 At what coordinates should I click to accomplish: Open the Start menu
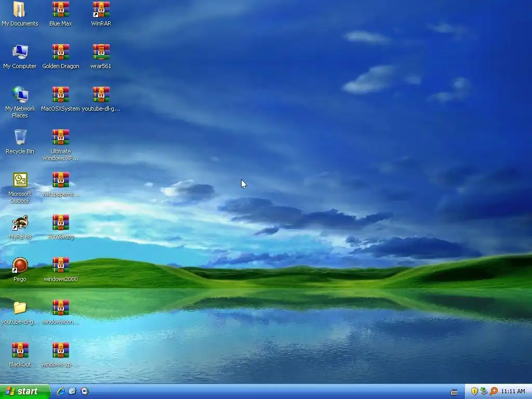[x=25, y=392]
